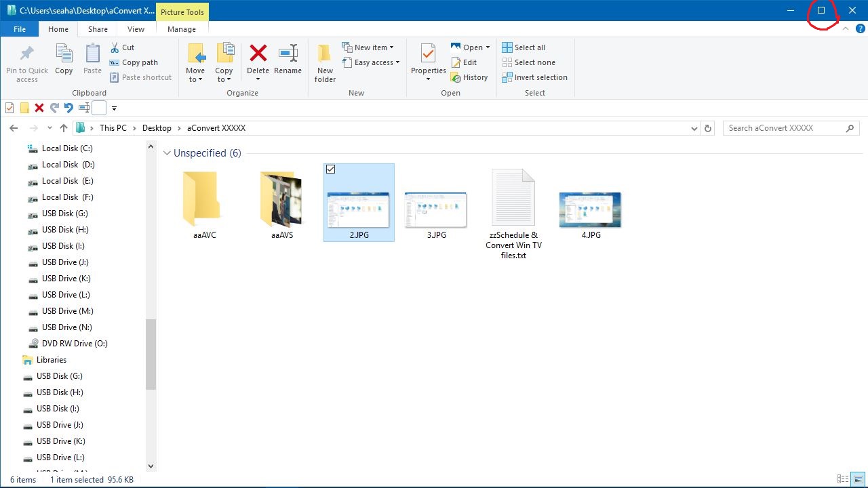Refresh the aConvert XXXXX folder view
Screen dimensions: 868x488
[708, 128]
